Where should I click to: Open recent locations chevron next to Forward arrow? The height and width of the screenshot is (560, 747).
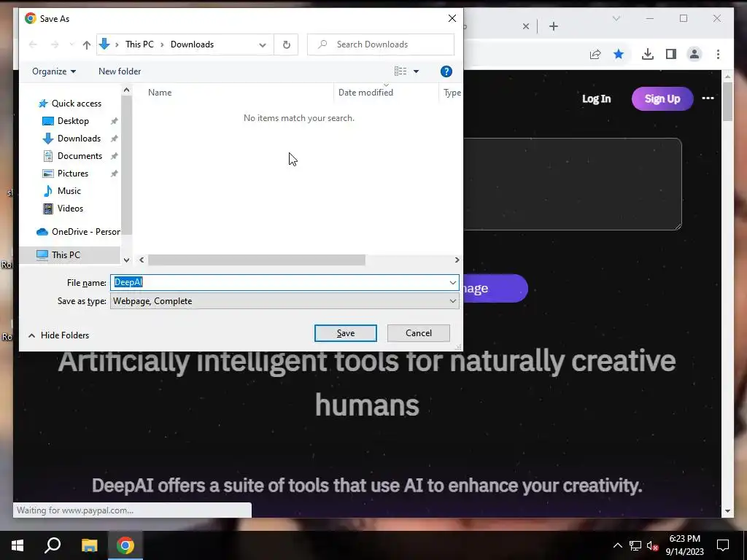[71, 44]
